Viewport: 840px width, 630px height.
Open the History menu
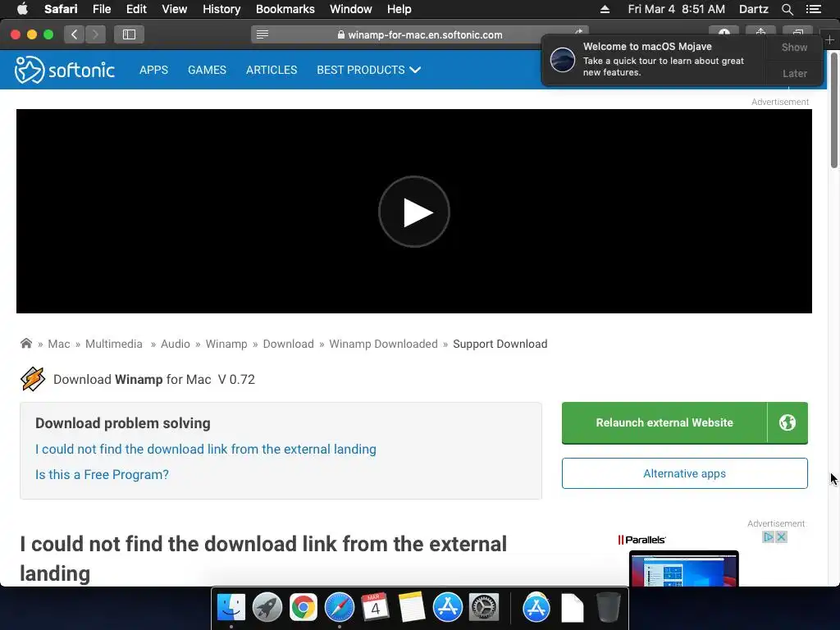[221, 9]
